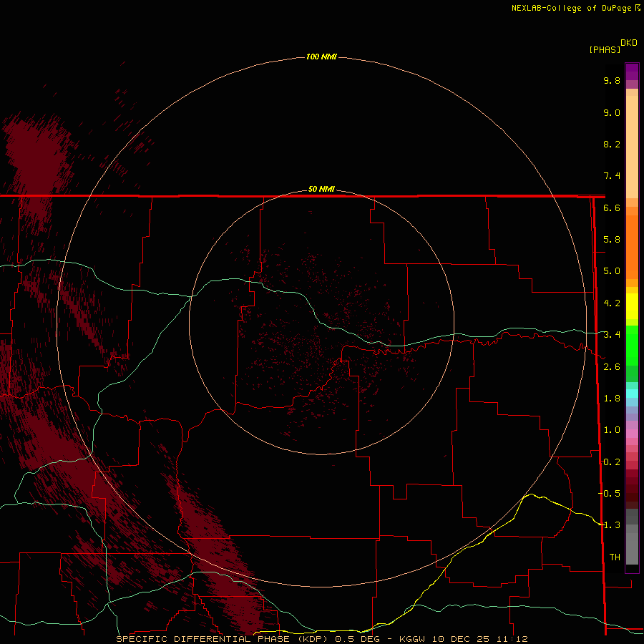The height and width of the screenshot is (644, 644).
Task: Click the 1.8 value on the color scale
Action: click(612, 399)
